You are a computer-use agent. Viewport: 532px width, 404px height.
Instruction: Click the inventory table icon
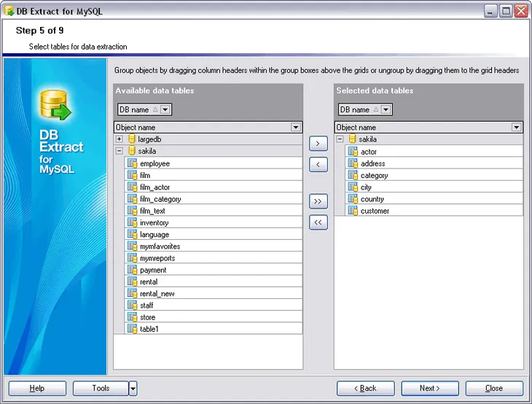coord(132,222)
